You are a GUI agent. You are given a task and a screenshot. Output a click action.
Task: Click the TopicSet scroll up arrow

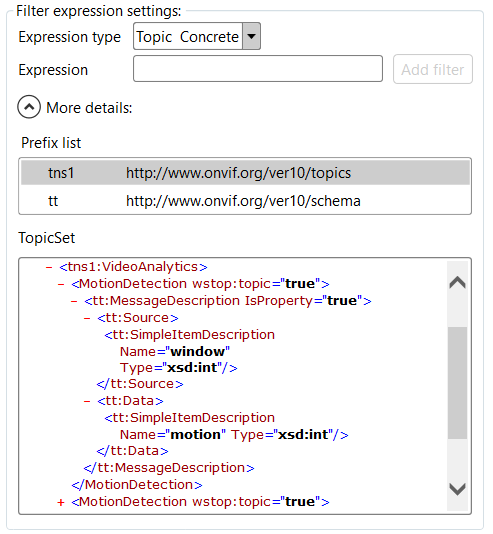[457, 282]
